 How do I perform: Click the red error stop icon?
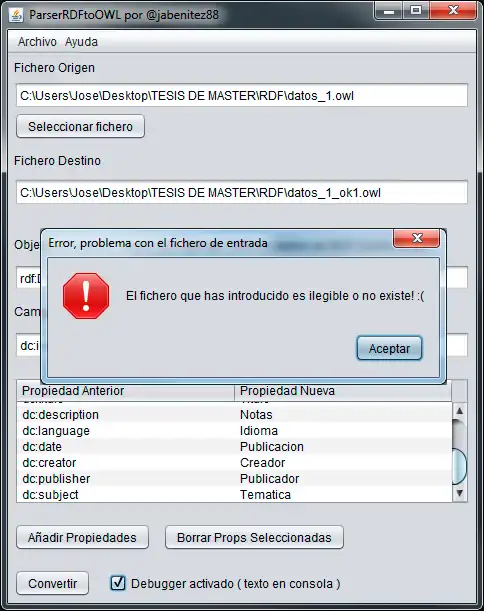click(x=86, y=296)
